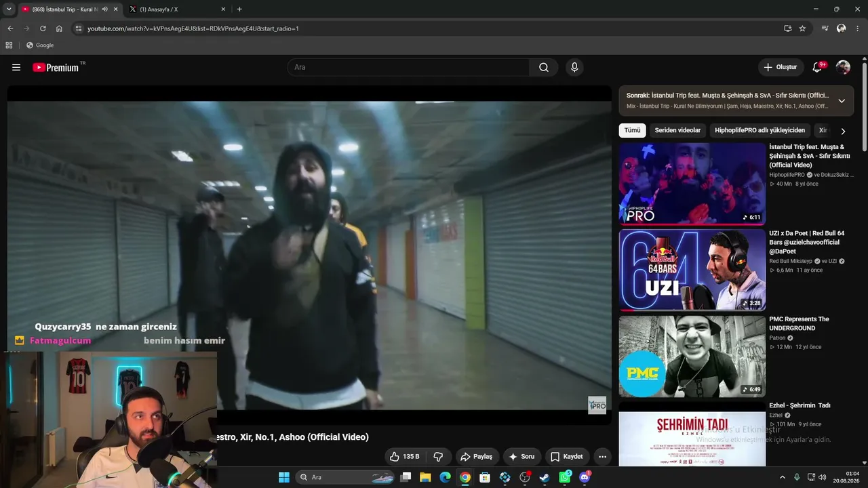Visit Patron channel link
The image size is (868, 488).
tap(777, 338)
